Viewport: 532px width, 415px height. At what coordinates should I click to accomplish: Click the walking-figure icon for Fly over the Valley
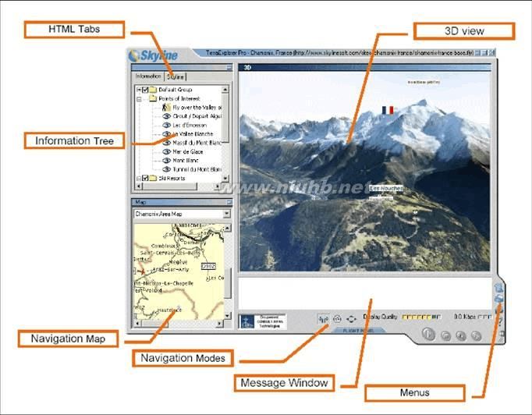click(166, 107)
